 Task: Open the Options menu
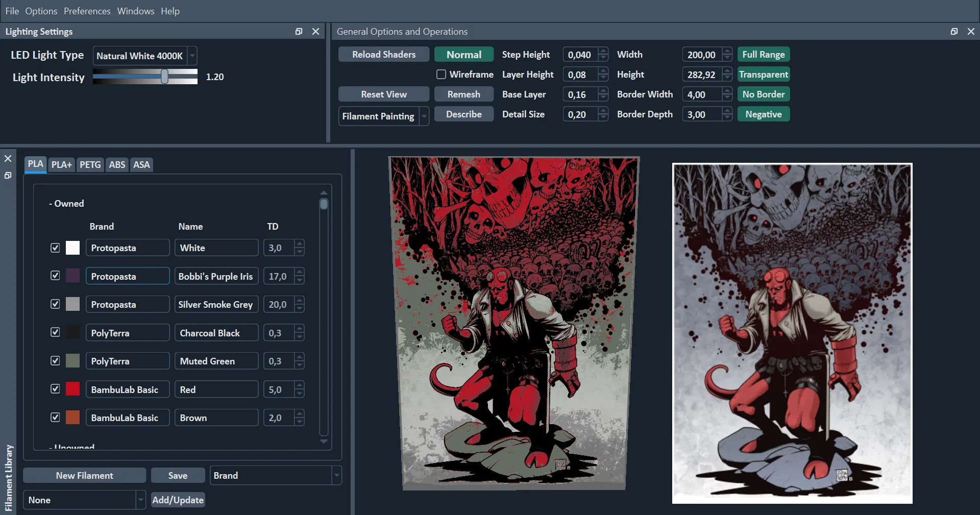[41, 11]
